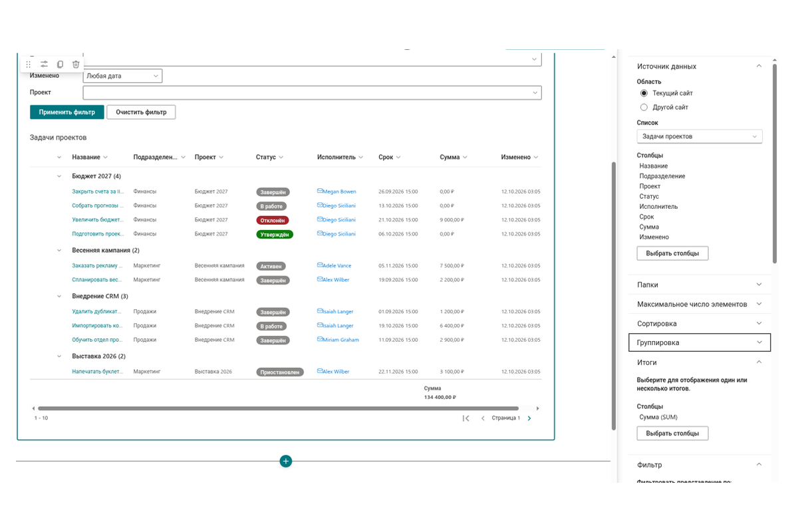
Task: Collapse the 'Бюджет 2027' group
Action: coord(59,176)
